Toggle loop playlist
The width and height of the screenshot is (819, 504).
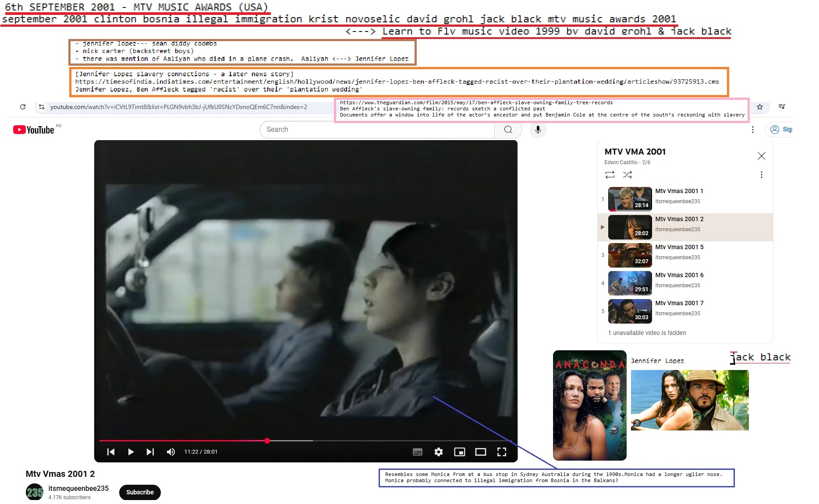point(610,175)
